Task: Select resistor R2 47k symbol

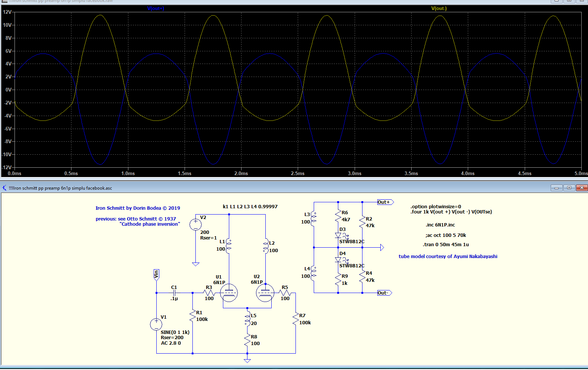Action: [x=362, y=222]
